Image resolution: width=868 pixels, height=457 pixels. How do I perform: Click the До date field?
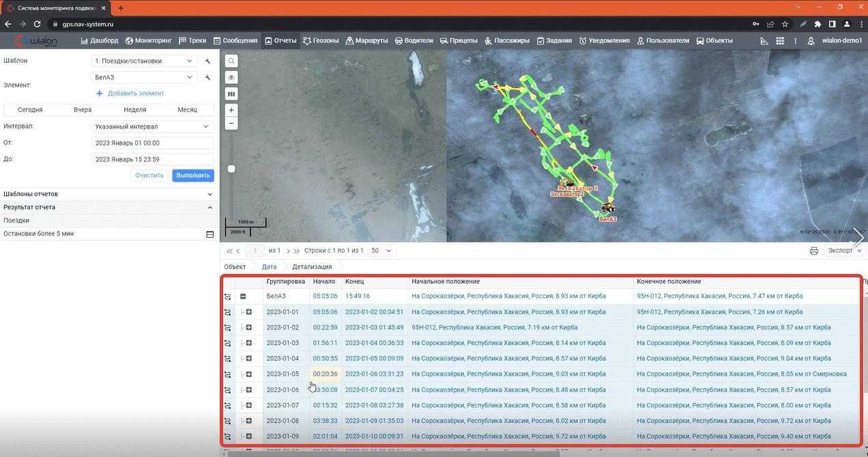152,159
